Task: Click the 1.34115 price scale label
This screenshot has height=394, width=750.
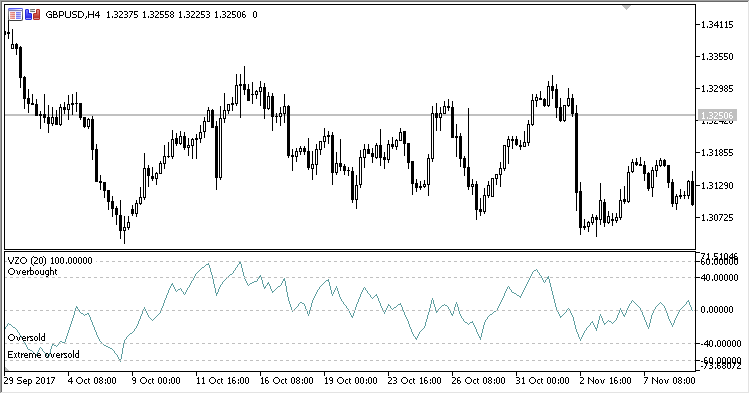Action: tap(717, 25)
